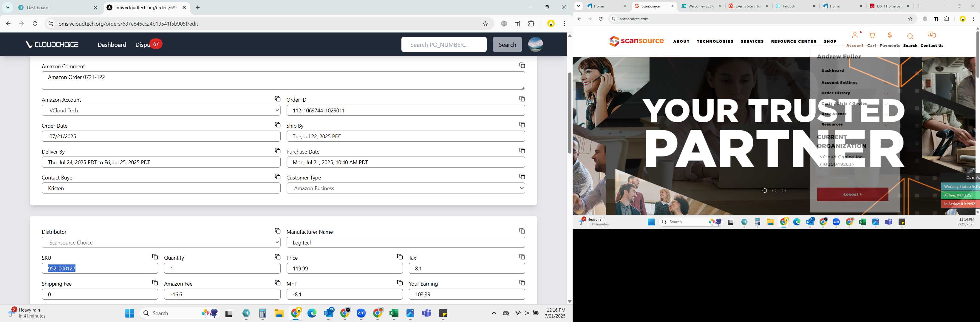The height and width of the screenshot is (322, 980).
Task: Click the Search button beside the PO number box
Action: pyautogui.click(x=507, y=44)
